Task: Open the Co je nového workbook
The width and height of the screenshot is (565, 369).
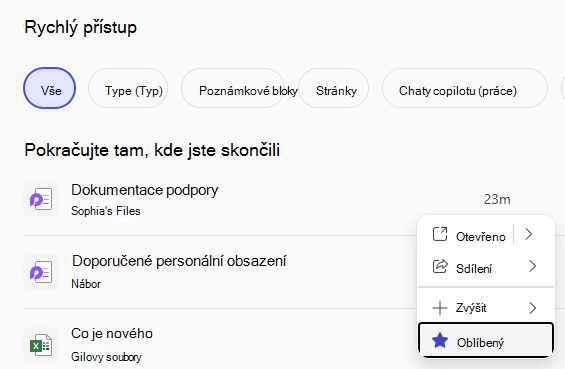Action: coord(112,334)
